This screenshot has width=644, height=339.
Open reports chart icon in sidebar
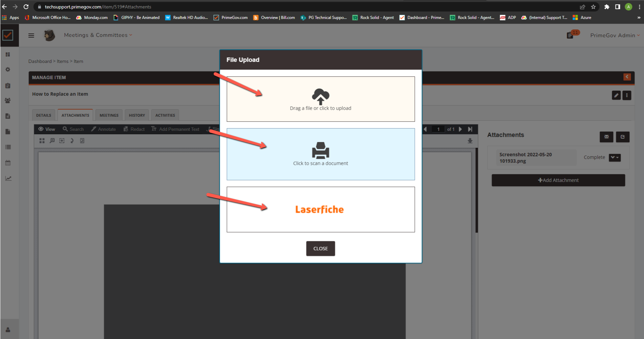(8, 178)
